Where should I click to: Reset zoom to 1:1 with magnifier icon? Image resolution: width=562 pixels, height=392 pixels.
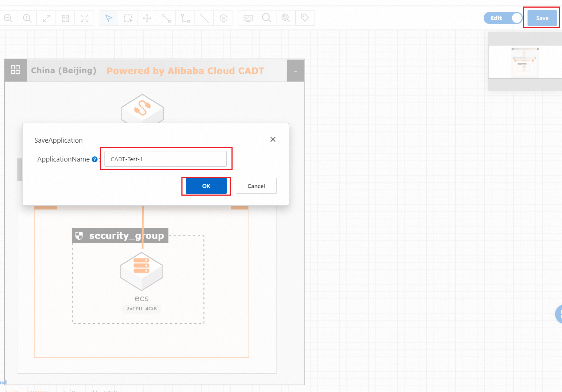click(27, 18)
